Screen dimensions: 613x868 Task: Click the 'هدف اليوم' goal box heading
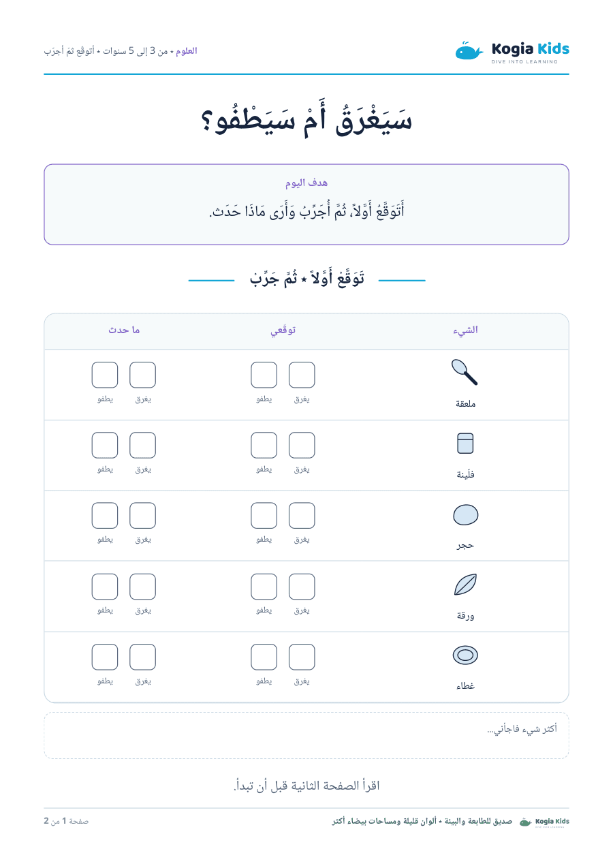click(x=306, y=183)
